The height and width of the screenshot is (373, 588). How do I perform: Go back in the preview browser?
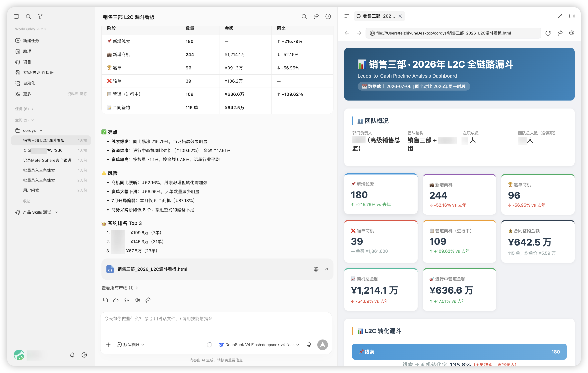pos(347,33)
